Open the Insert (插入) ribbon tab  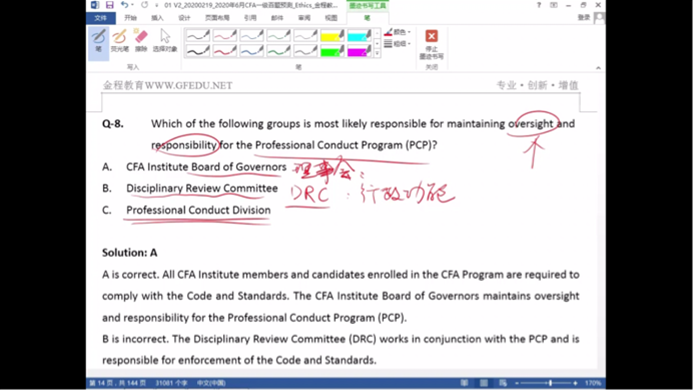pos(157,18)
